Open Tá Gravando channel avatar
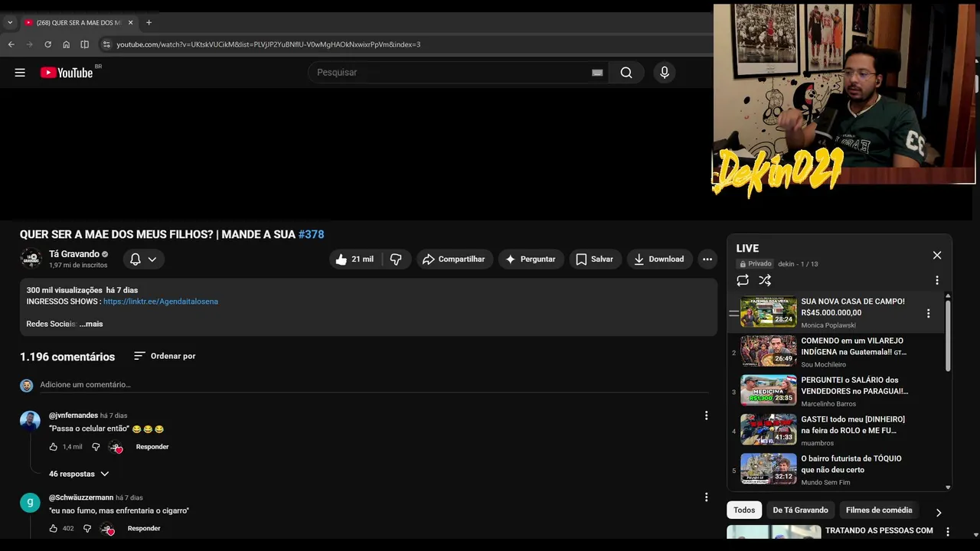Image resolution: width=980 pixels, height=551 pixels. point(31,259)
